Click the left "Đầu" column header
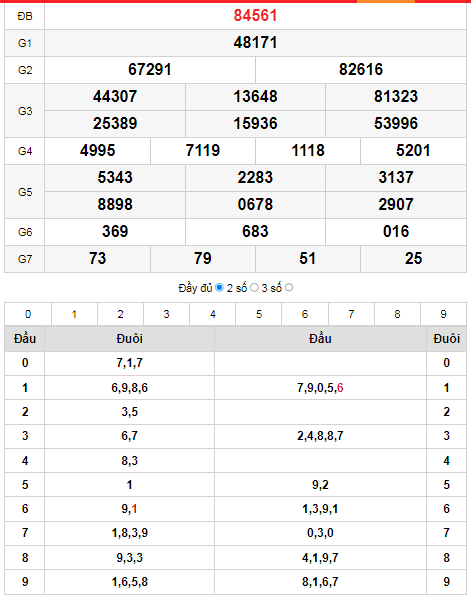Screen dimensions: 471x596 click(25, 338)
